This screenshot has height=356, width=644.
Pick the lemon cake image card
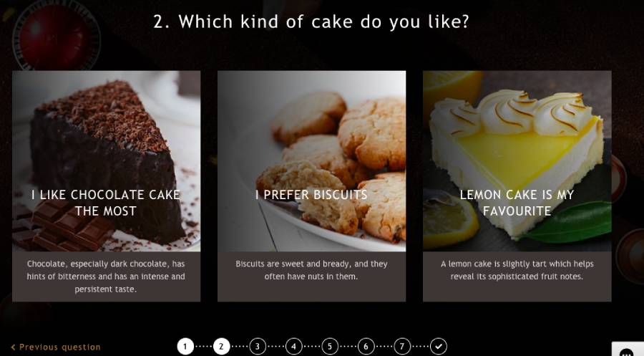tap(517, 161)
